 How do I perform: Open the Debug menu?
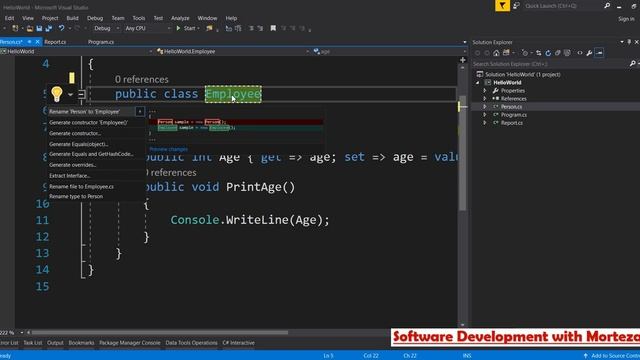tap(95, 18)
